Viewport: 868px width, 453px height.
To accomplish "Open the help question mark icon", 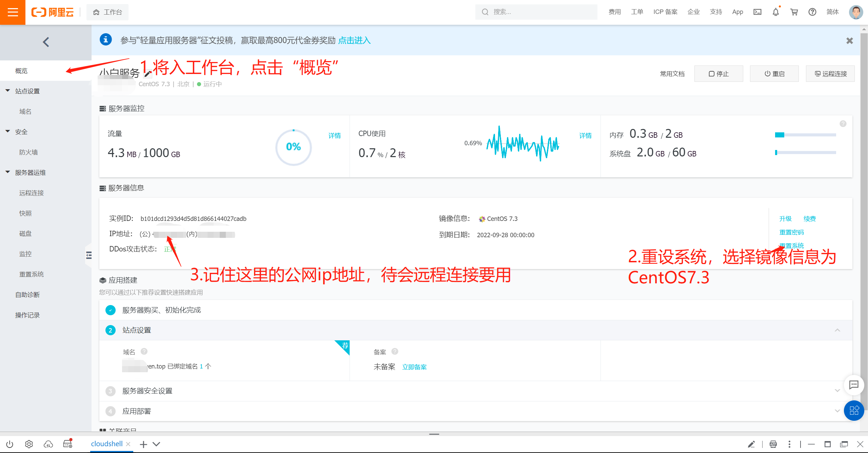I will click(812, 12).
